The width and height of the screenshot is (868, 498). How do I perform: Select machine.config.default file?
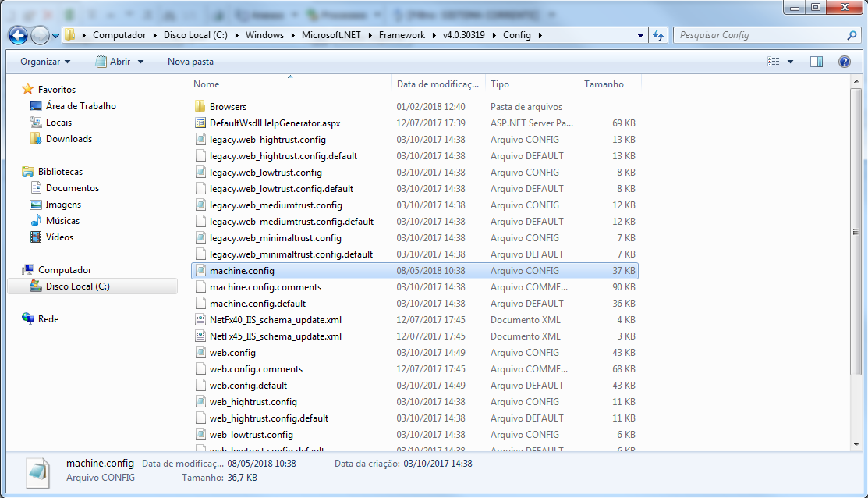257,303
